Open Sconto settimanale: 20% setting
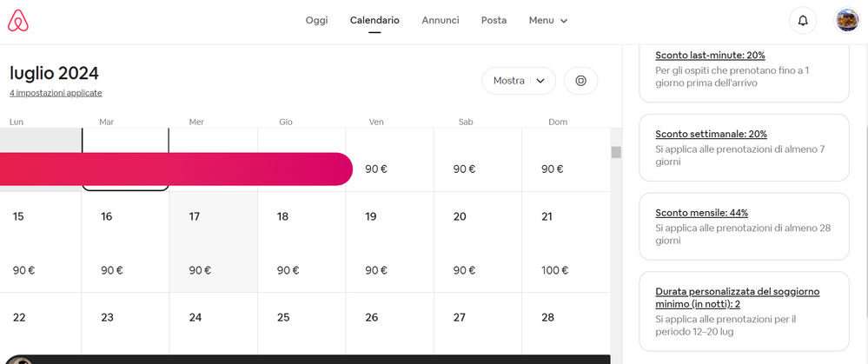The height and width of the screenshot is (364, 868). tap(711, 134)
